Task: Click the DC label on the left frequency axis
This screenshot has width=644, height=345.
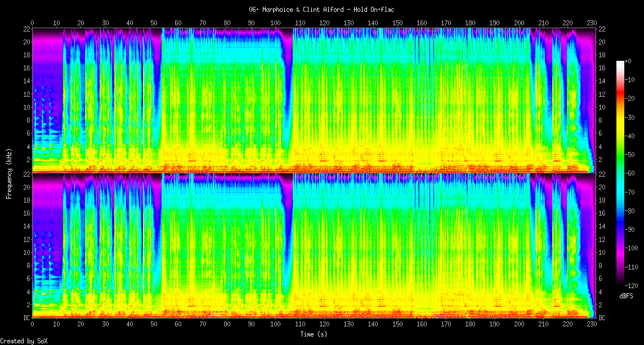Action: (x=26, y=317)
